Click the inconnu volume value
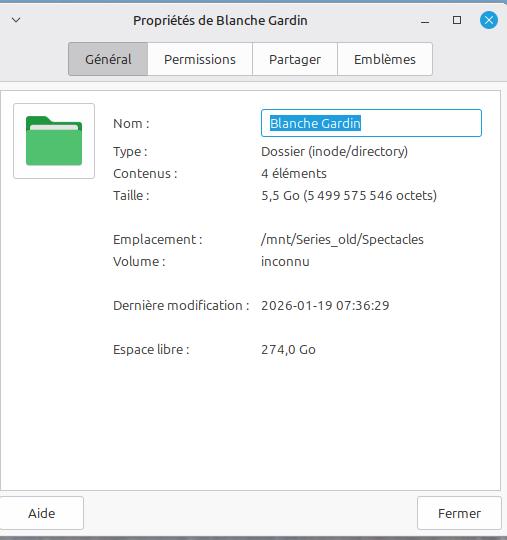 click(285, 261)
